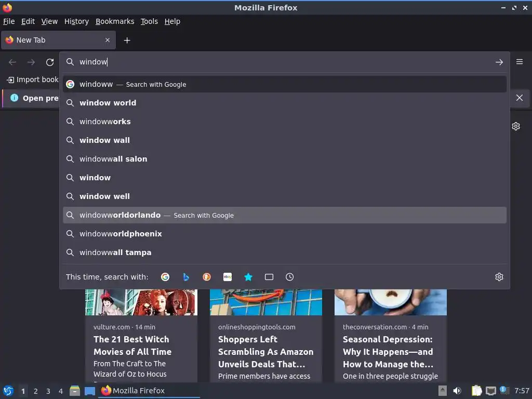532x399 pixels.
Task: Open New Tab personalize gear icon
Action: click(x=516, y=126)
